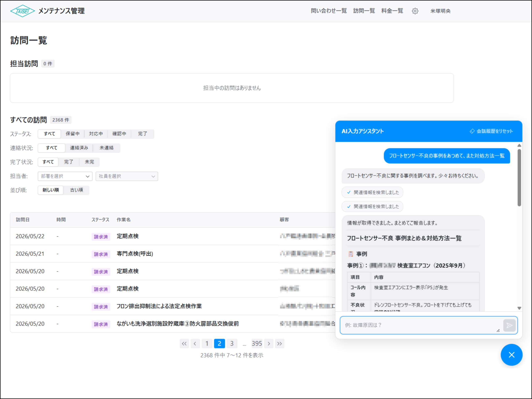This screenshot has width=532, height=399.
Task: Click the 2026/05/21 visit date cell
Action: [30, 254]
